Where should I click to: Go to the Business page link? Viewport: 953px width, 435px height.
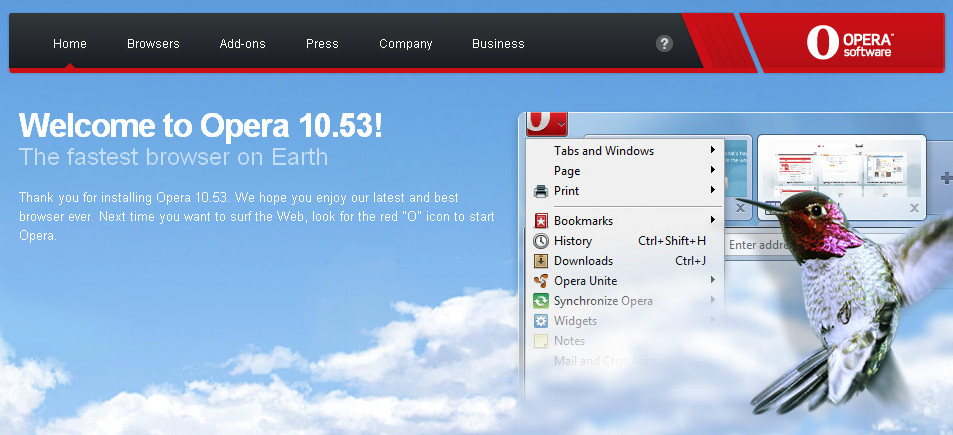click(x=498, y=44)
